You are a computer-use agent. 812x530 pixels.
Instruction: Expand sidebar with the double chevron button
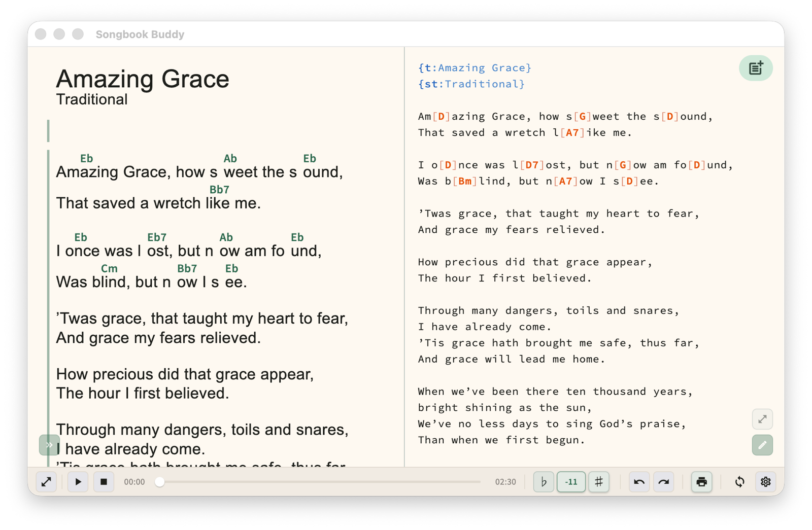coord(49,445)
